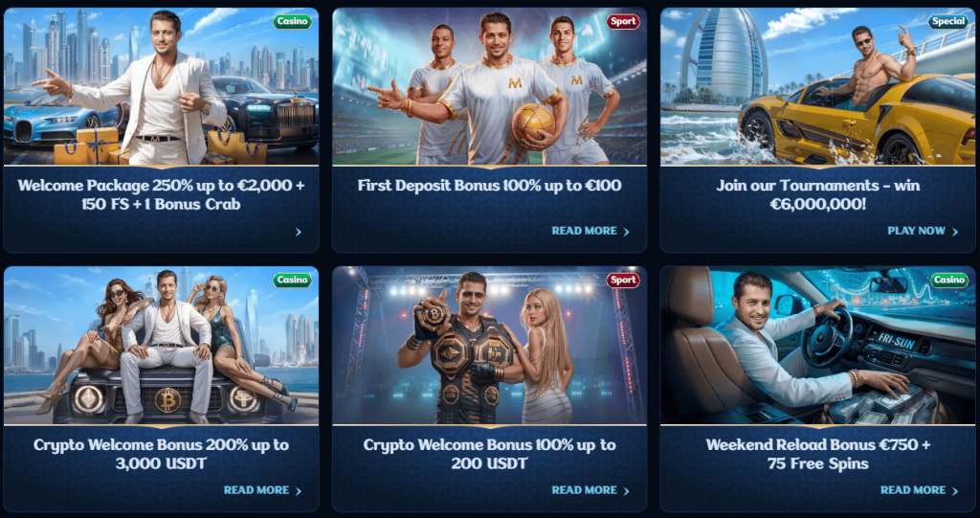Select the First Deposit Bonus 100% title

[489, 185]
